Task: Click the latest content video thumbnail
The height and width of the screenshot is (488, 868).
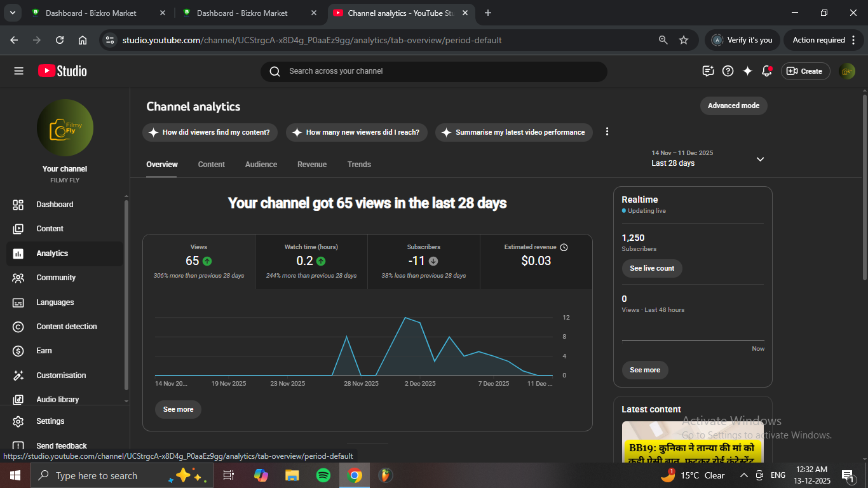Action: (693, 442)
